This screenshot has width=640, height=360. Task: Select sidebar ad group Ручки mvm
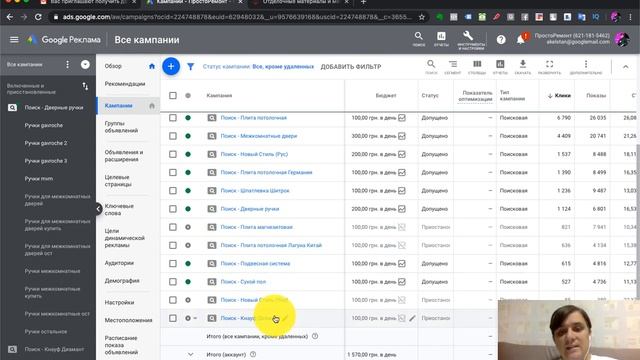click(38, 179)
